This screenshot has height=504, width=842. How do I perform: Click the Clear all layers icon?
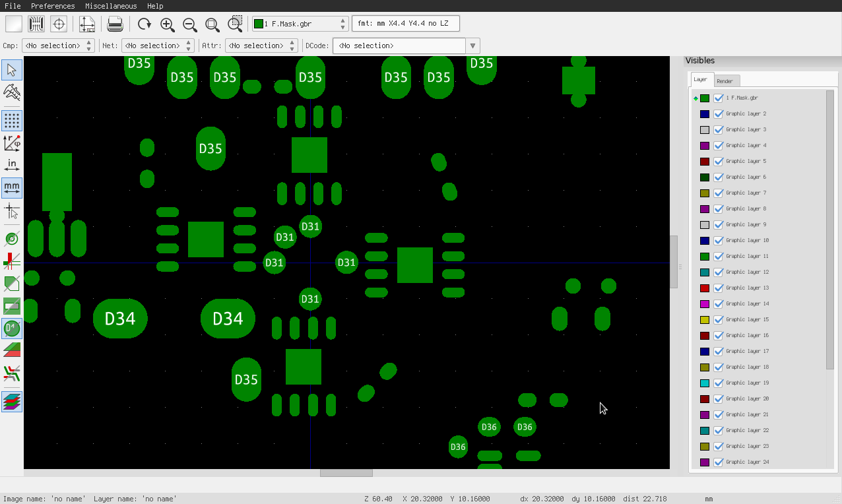14,24
